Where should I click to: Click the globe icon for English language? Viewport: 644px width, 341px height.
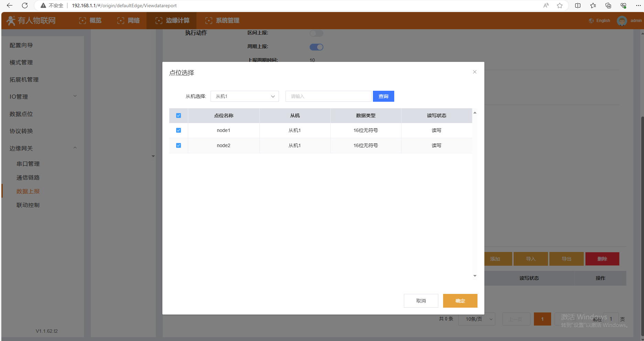(x=591, y=21)
